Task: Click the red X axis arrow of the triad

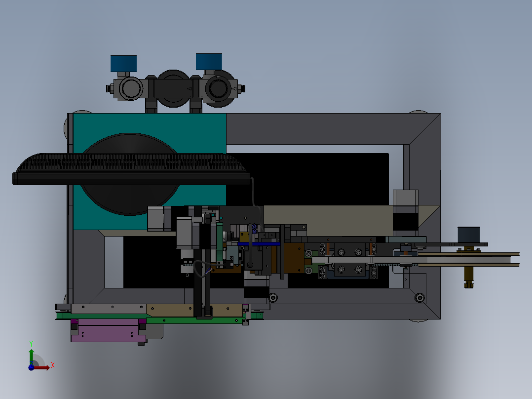Action: [42, 367]
